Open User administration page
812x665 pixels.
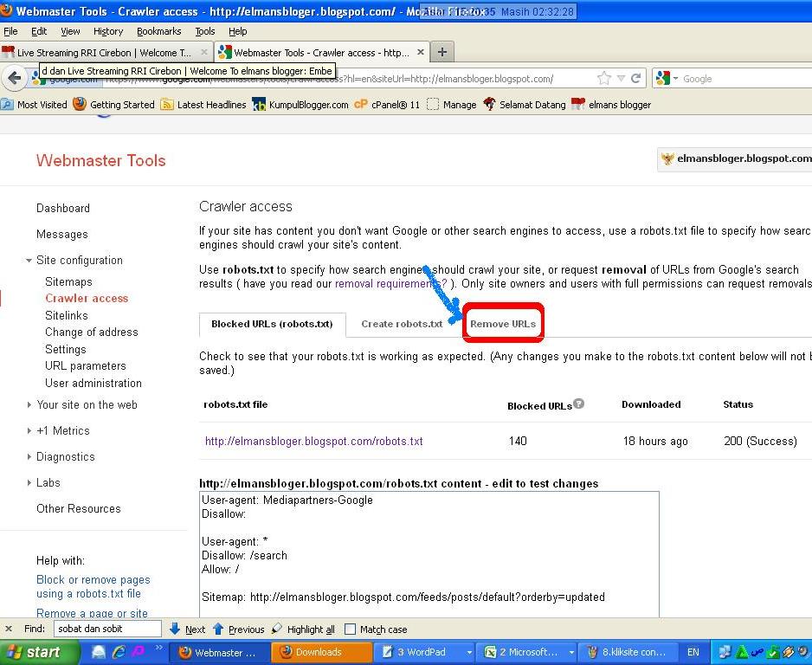click(x=93, y=384)
